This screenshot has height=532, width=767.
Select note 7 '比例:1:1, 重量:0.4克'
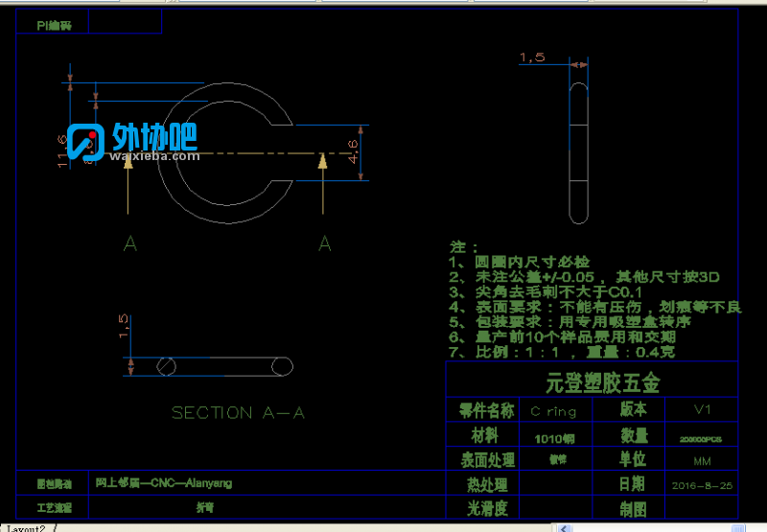coord(562,352)
